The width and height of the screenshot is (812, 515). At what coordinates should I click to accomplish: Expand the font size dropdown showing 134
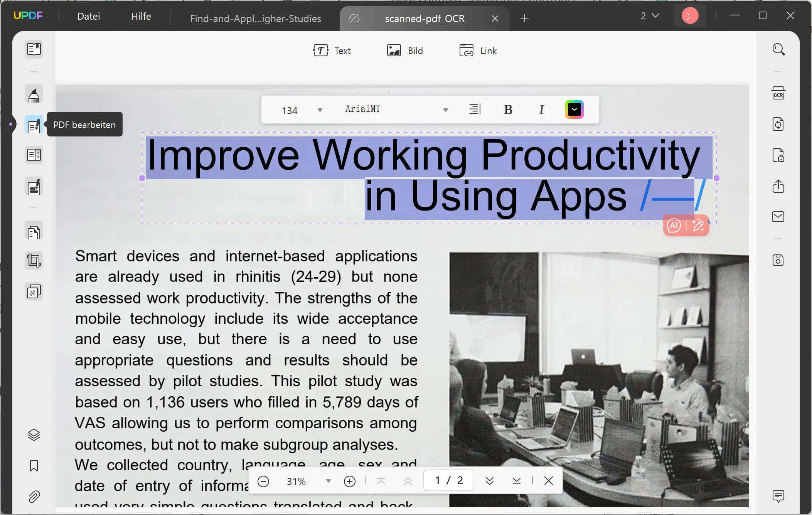click(320, 109)
